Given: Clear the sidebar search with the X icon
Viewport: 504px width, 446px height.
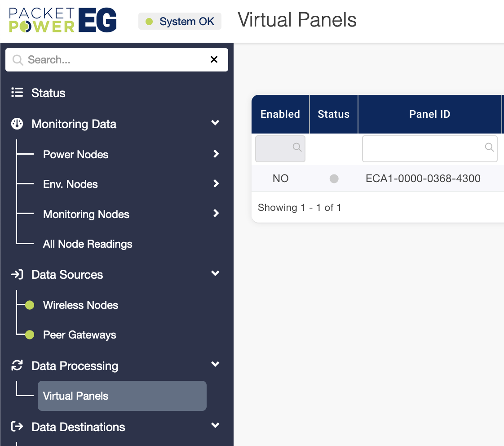Looking at the screenshot, I should 214,60.
